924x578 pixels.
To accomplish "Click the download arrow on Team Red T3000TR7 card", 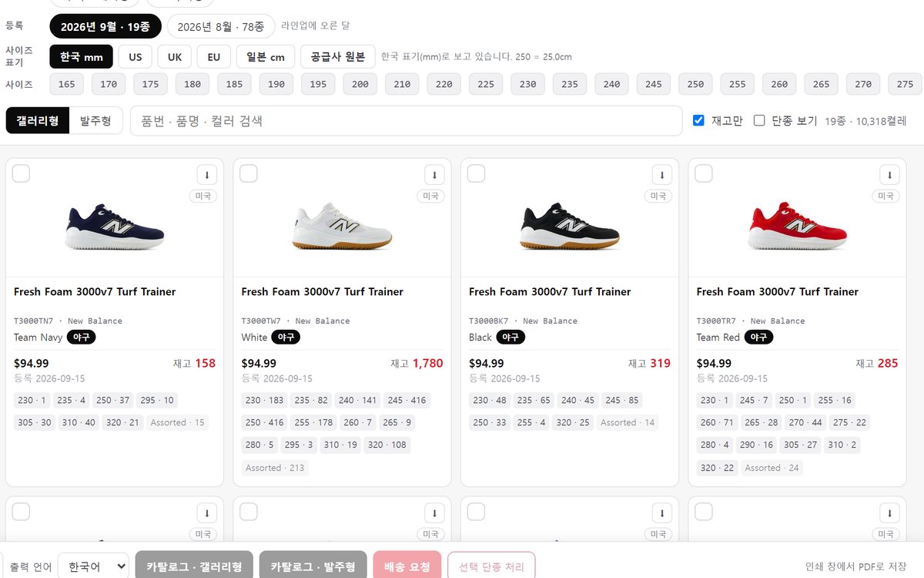I will (889, 174).
